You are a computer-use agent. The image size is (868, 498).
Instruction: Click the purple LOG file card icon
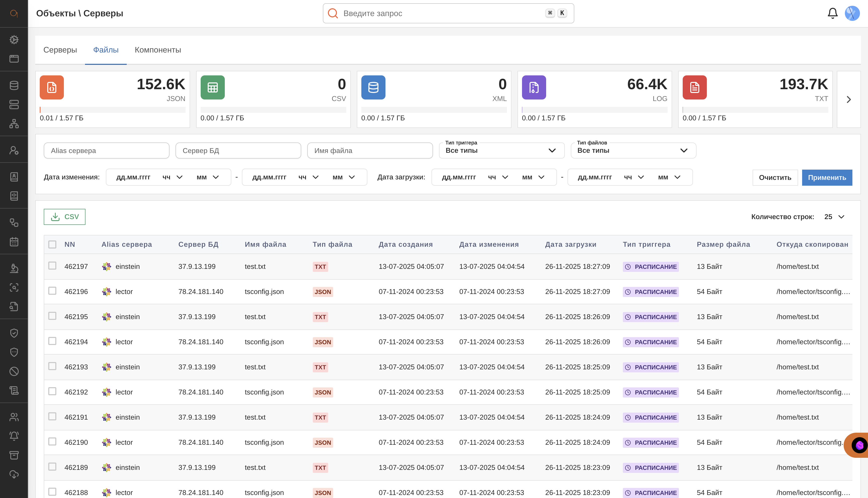click(x=534, y=87)
